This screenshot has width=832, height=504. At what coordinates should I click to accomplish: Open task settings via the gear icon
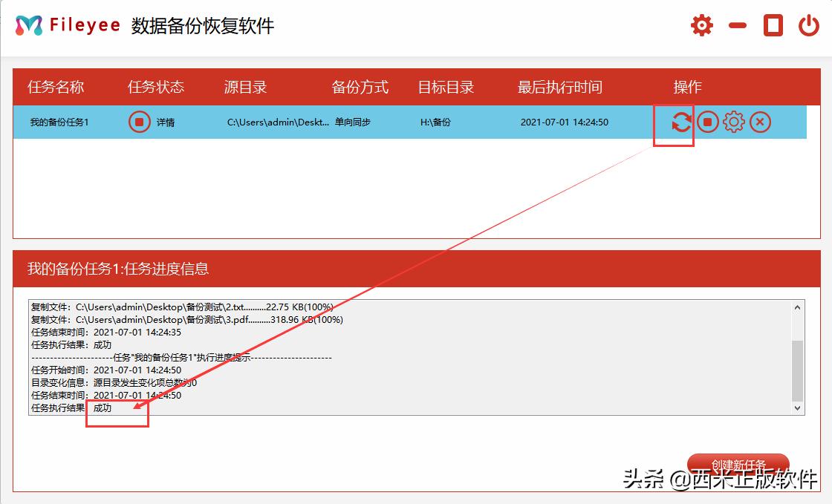(734, 122)
